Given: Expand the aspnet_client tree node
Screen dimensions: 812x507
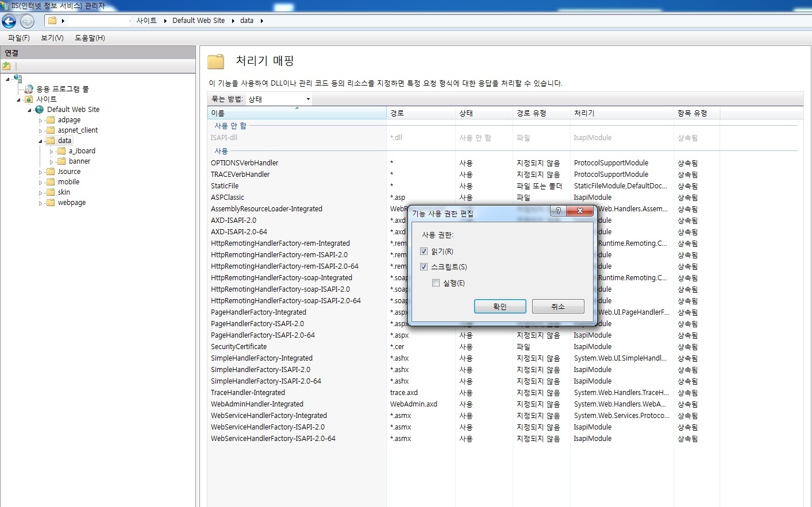Looking at the screenshot, I should coord(40,131).
